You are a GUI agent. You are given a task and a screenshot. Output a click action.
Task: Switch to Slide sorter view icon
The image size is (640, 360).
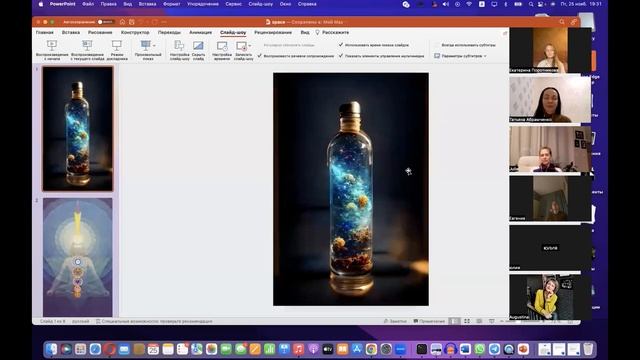[467, 321]
